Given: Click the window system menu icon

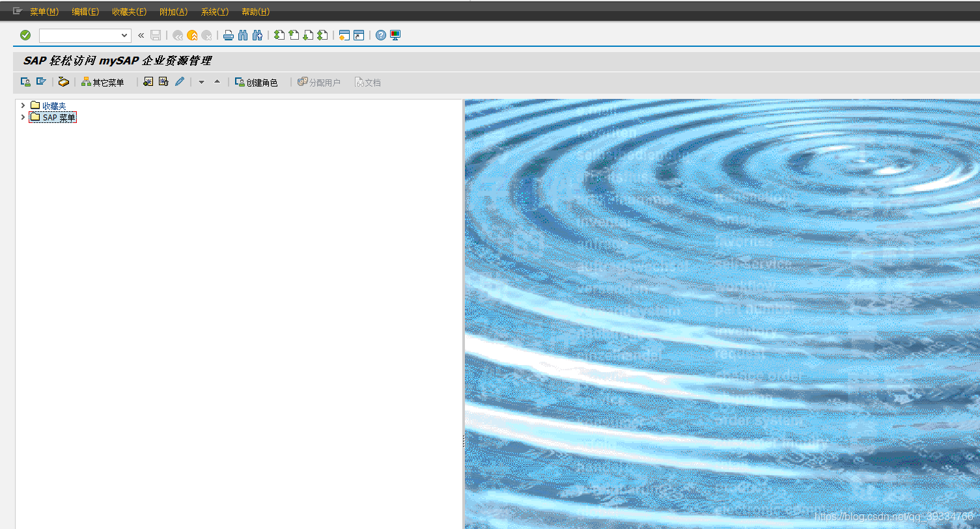Looking at the screenshot, I should pos(18,11).
